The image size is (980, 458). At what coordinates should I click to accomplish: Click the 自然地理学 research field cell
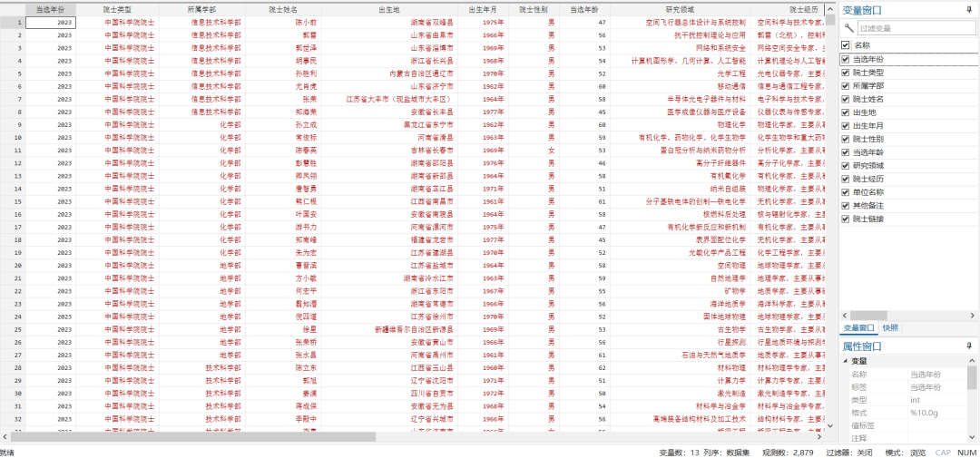point(680,278)
